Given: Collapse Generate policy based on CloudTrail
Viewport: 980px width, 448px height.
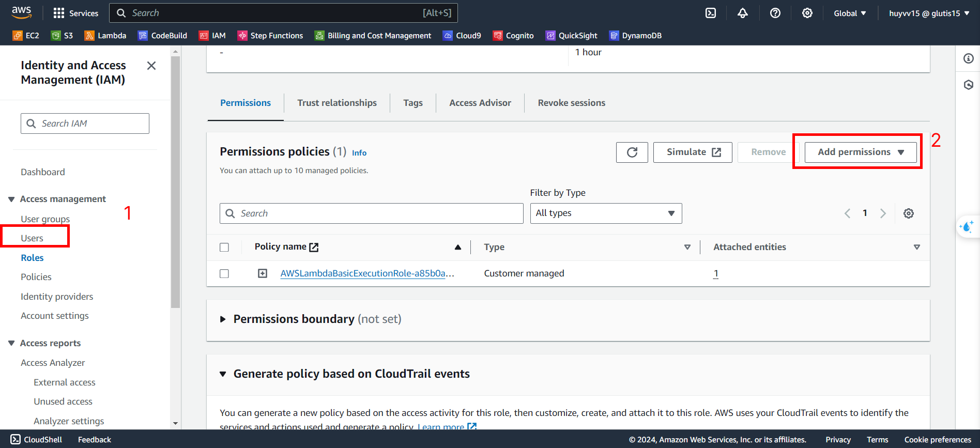Looking at the screenshot, I should pyautogui.click(x=223, y=374).
